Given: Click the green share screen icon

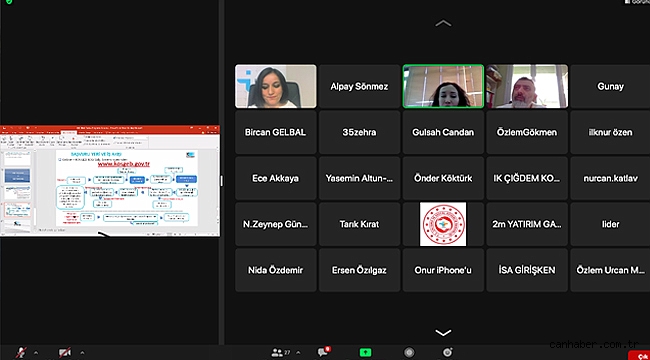Looking at the screenshot, I should click(x=365, y=353).
